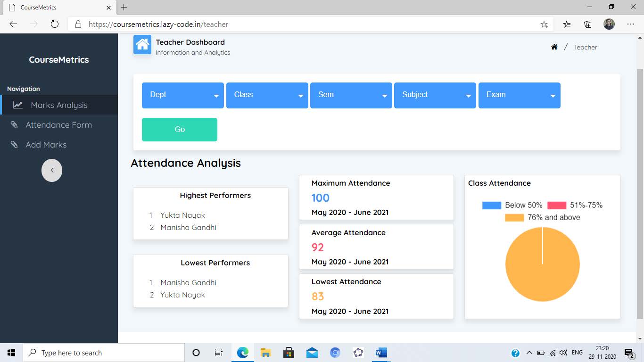Expand the Class selector

267,95
